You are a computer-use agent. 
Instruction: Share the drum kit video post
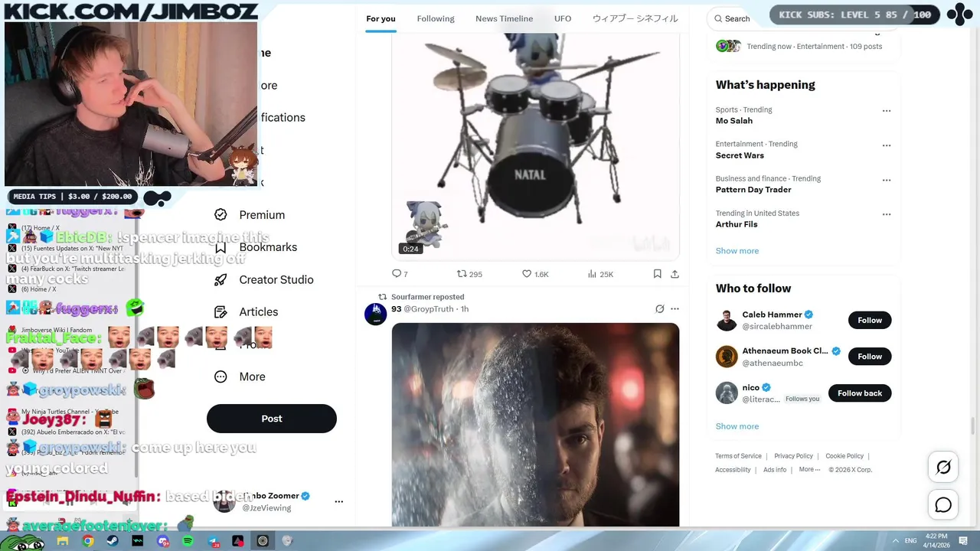click(x=675, y=274)
